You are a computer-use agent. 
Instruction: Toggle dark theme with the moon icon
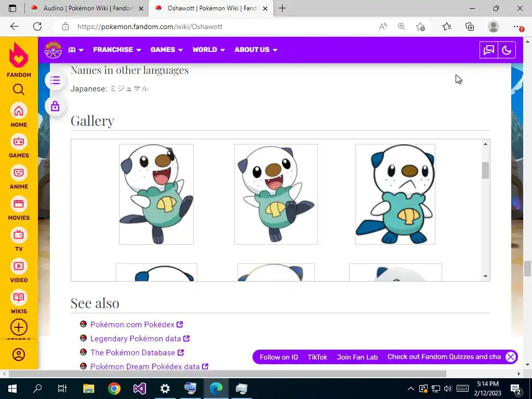point(507,50)
